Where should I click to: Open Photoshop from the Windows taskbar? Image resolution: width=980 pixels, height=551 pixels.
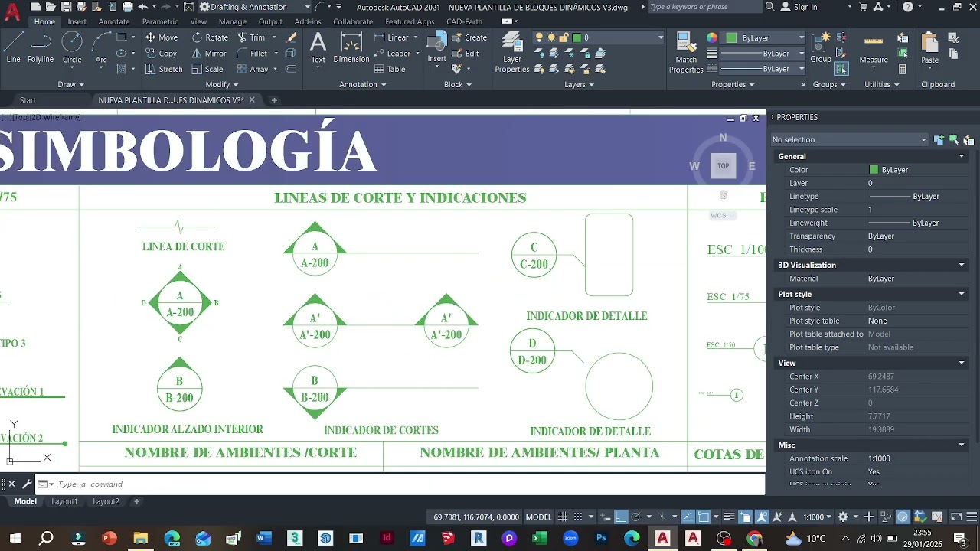[601, 538]
